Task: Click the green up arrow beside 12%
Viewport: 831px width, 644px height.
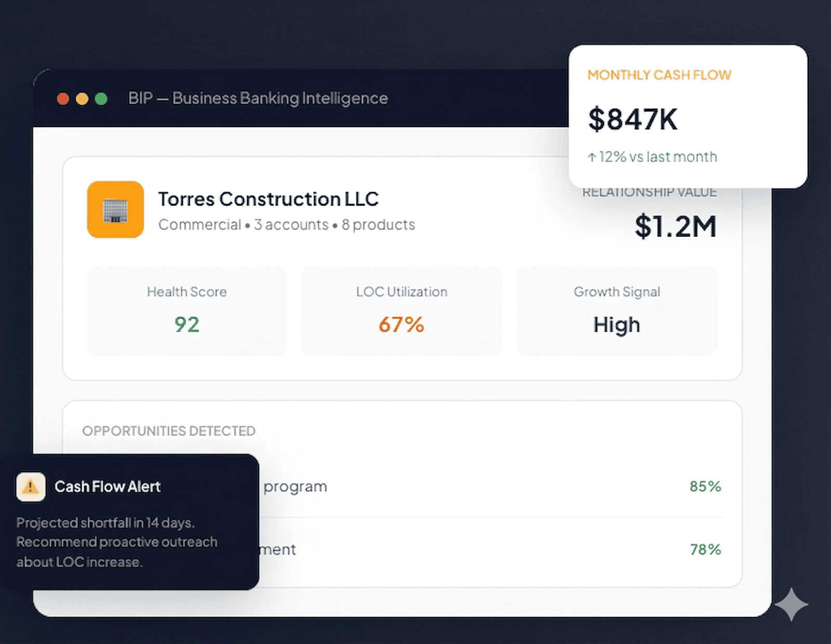Action: click(x=592, y=157)
